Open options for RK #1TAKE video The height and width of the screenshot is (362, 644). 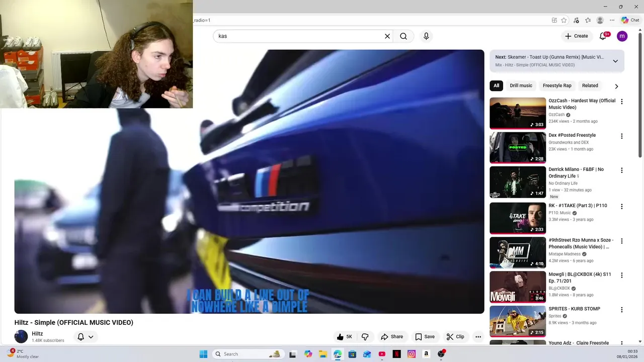pyautogui.click(x=622, y=207)
